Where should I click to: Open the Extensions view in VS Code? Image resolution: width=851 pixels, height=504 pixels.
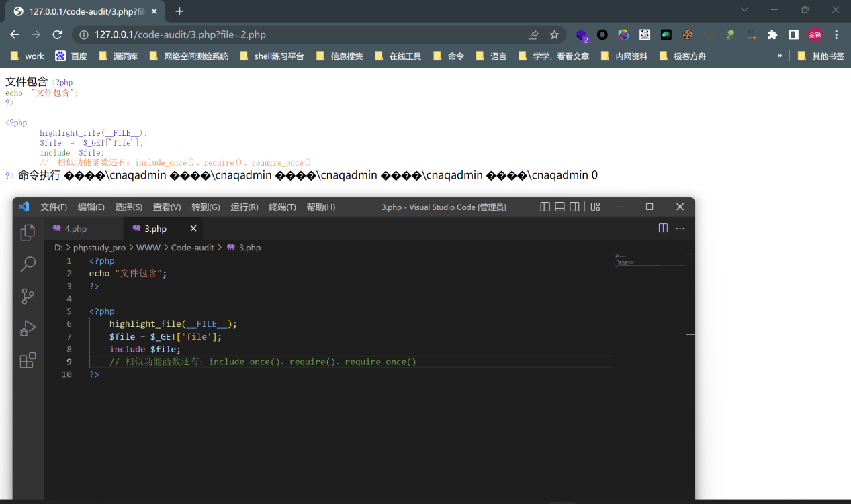(x=28, y=360)
